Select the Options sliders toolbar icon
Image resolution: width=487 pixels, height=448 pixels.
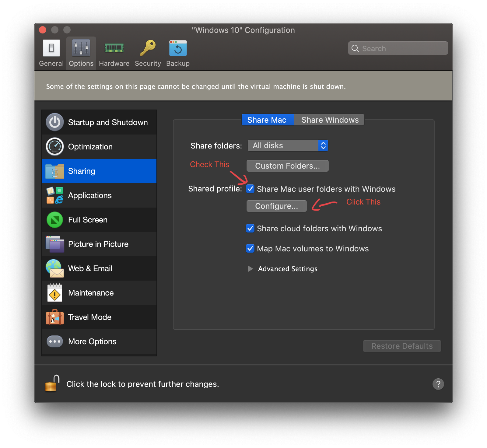81,48
